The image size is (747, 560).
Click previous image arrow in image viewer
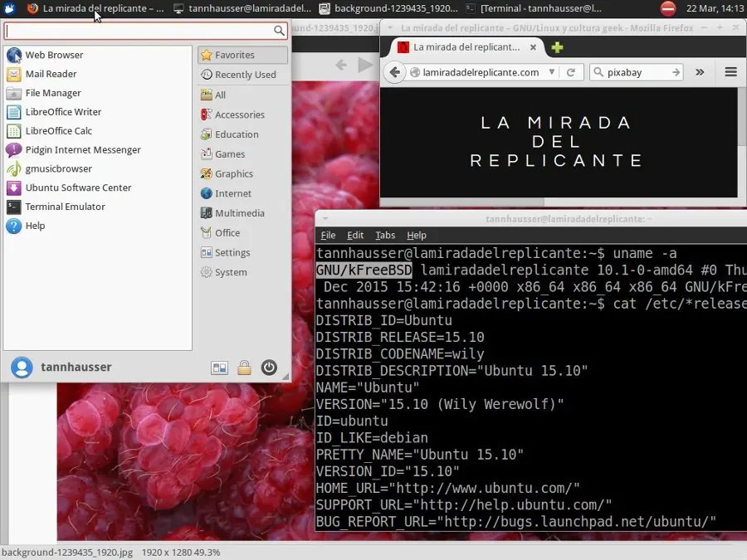coord(340,65)
